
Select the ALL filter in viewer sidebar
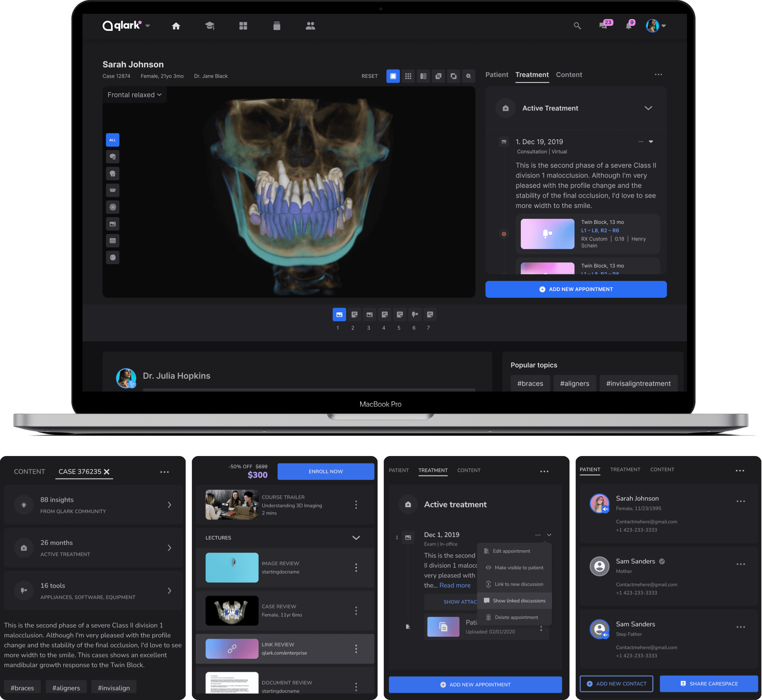(x=112, y=140)
